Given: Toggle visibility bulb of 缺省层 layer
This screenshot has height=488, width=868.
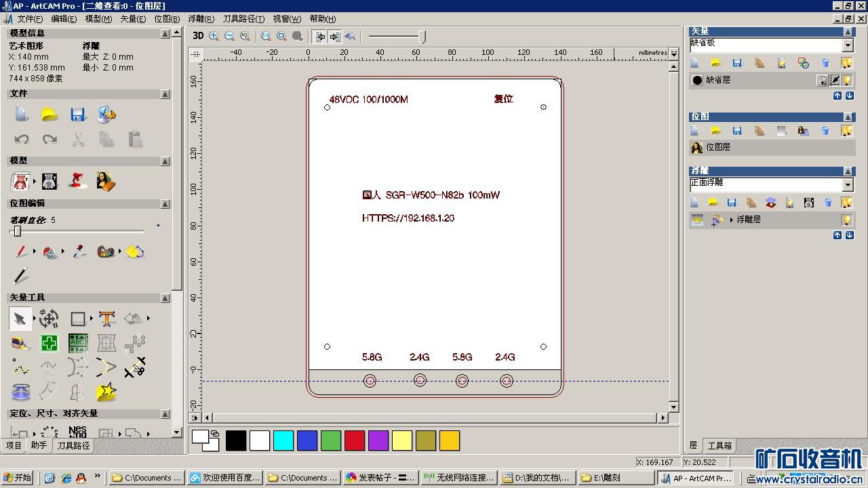Looking at the screenshot, I should point(847,81).
